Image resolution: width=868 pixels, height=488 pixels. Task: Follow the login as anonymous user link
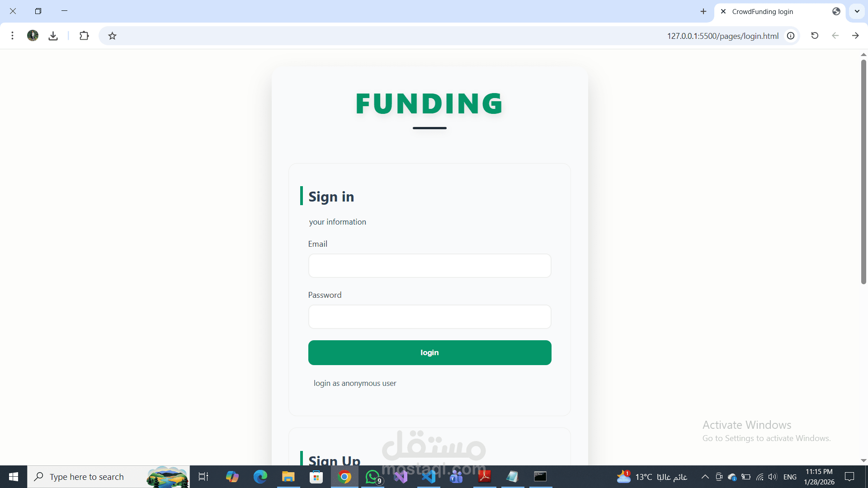[x=355, y=383]
